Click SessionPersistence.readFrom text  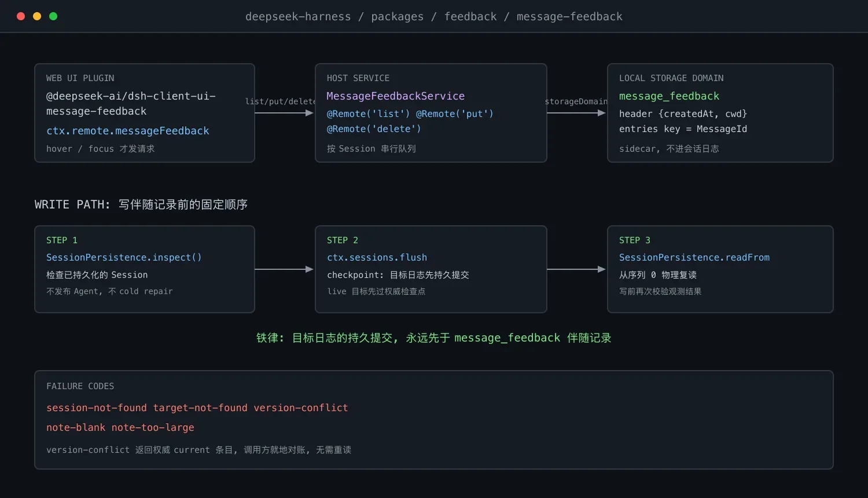694,258
